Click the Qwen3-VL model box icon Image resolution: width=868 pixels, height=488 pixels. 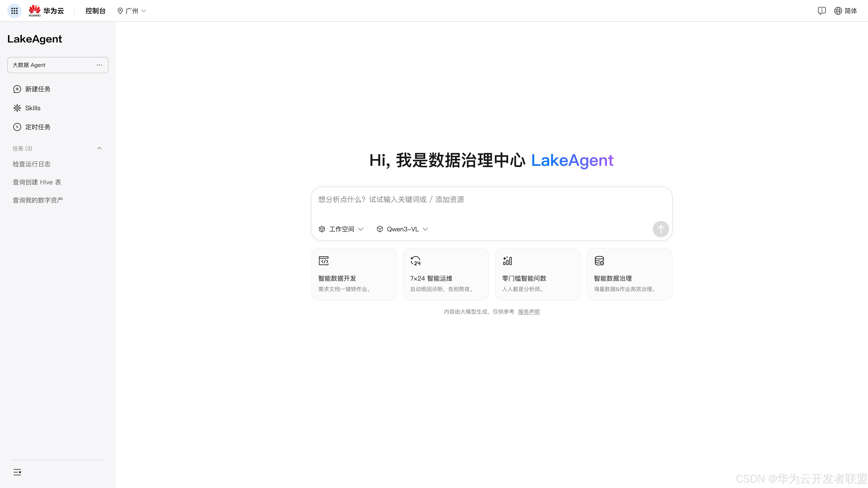(x=380, y=229)
